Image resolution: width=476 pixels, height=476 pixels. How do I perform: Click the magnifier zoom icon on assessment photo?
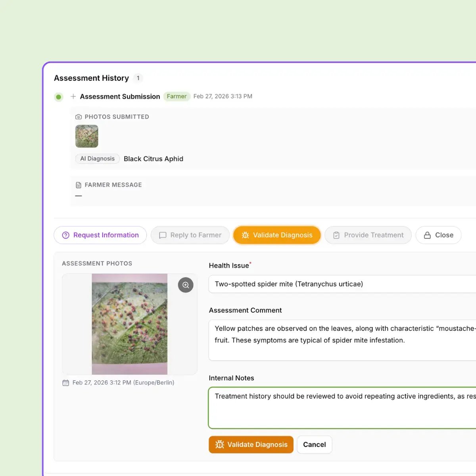(x=186, y=285)
